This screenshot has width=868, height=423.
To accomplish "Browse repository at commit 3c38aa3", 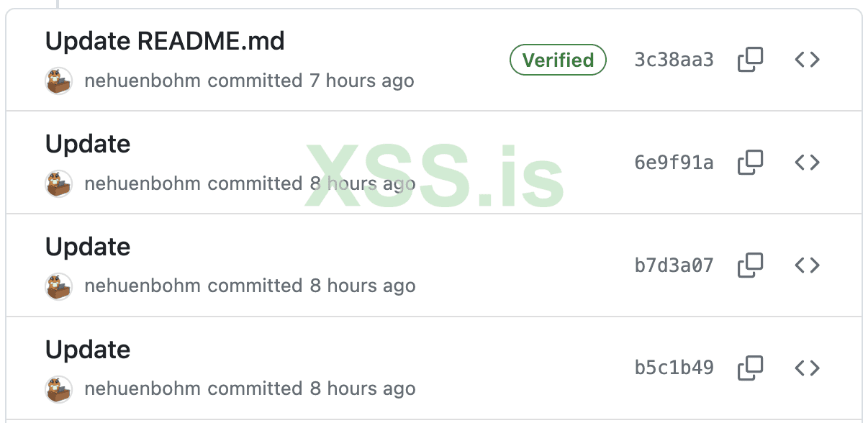I will pos(807,60).
